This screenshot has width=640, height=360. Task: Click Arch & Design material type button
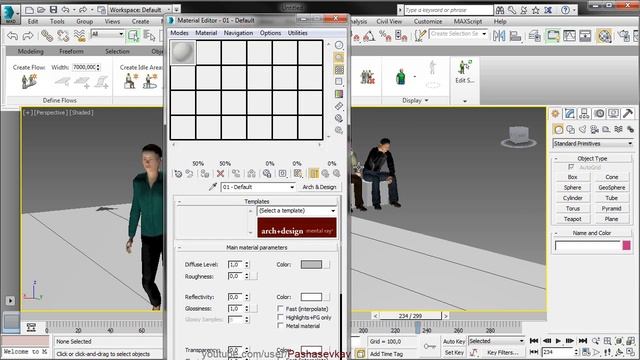coord(319,187)
